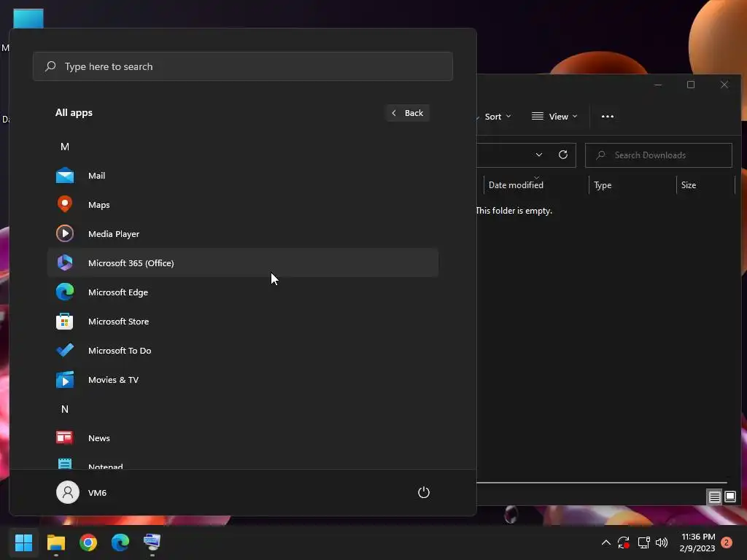Launch the Microsoft 365 (Office) icon
Image resolution: width=747 pixels, height=560 pixels.
click(x=65, y=262)
